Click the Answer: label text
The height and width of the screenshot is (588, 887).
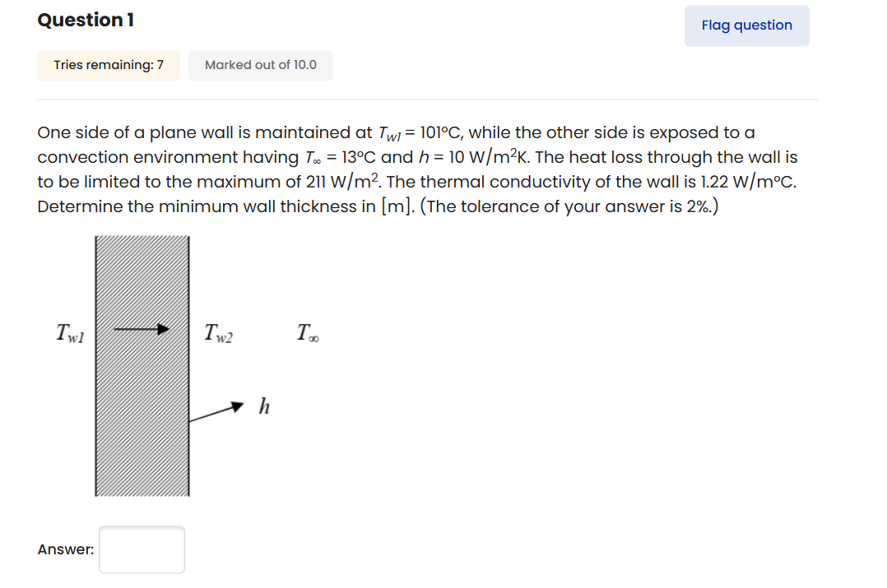pyautogui.click(x=64, y=549)
